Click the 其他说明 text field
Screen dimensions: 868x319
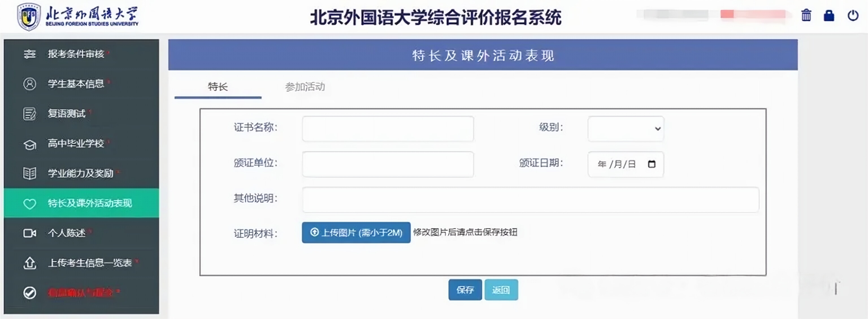531,200
